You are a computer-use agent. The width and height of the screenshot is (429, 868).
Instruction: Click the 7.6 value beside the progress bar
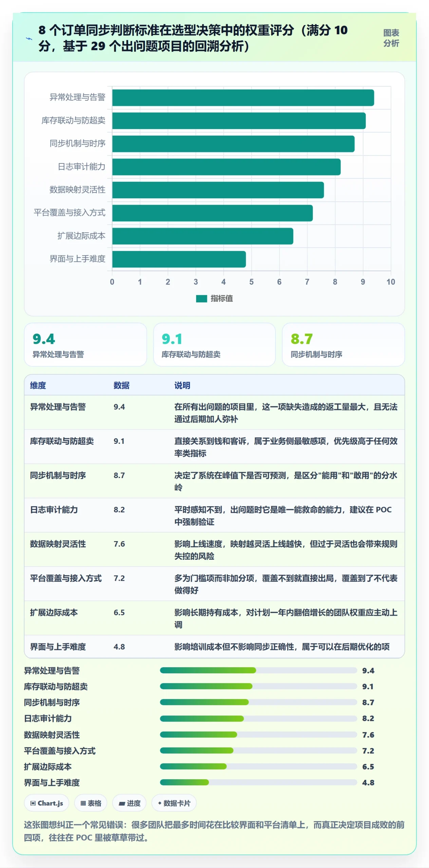pos(368,734)
